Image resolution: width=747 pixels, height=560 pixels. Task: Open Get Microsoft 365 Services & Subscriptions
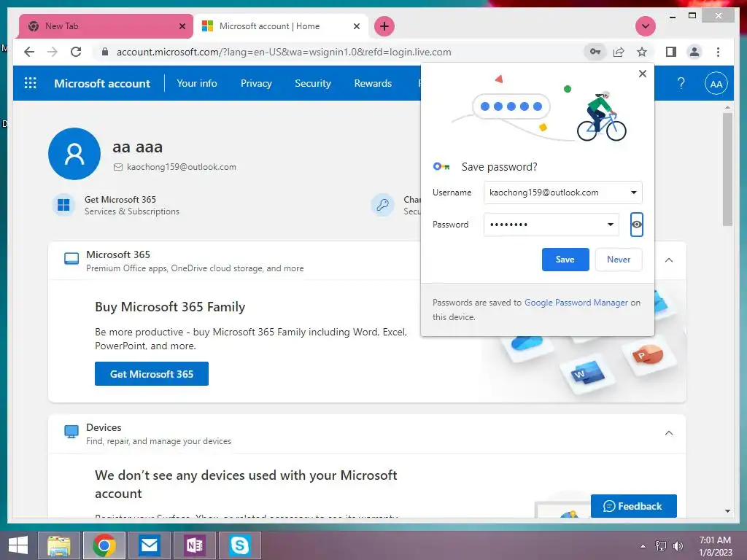pos(132,205)
